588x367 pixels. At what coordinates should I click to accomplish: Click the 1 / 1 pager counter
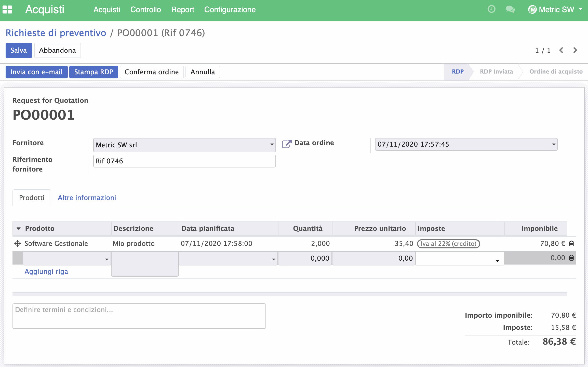coord(543,50)
